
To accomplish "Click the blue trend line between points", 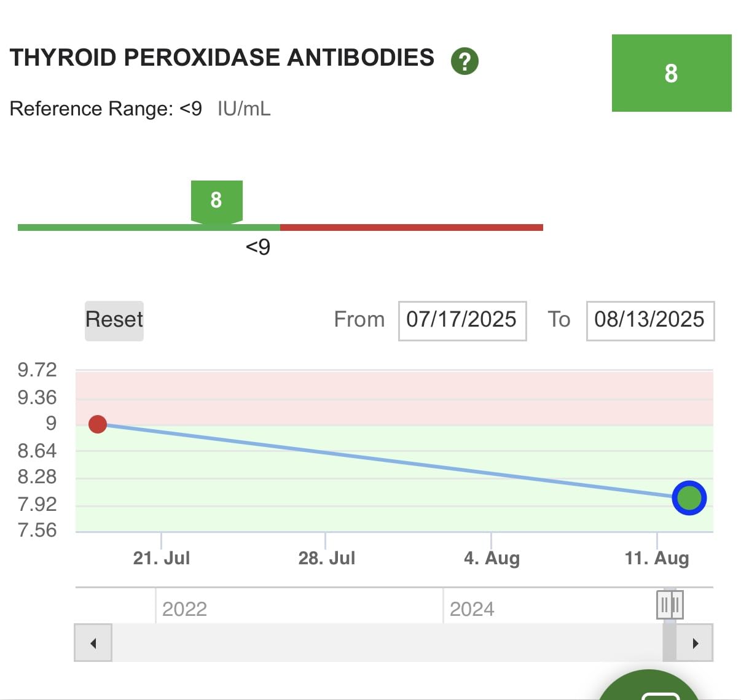I will [x=393, y=461].
